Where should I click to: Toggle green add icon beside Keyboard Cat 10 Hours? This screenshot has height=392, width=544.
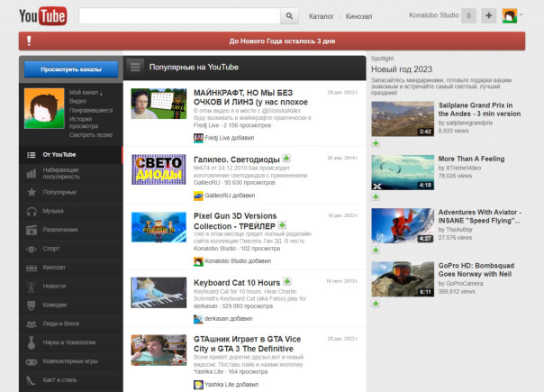pos(288,280)
